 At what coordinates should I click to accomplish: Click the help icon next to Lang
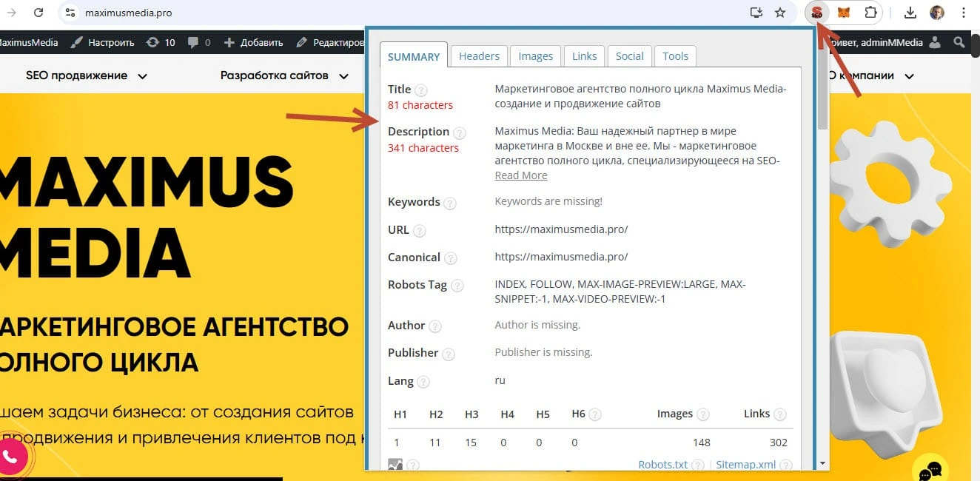pyautogui.click(x=423, y=382)
